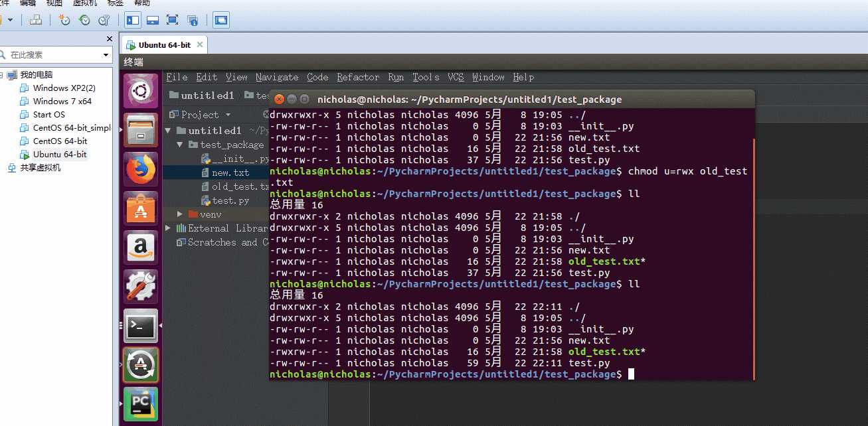Select Windows XP2(2) virtual machine
Image resolution: width=868 pixels, height=426 pixels.
coord(58,88)
